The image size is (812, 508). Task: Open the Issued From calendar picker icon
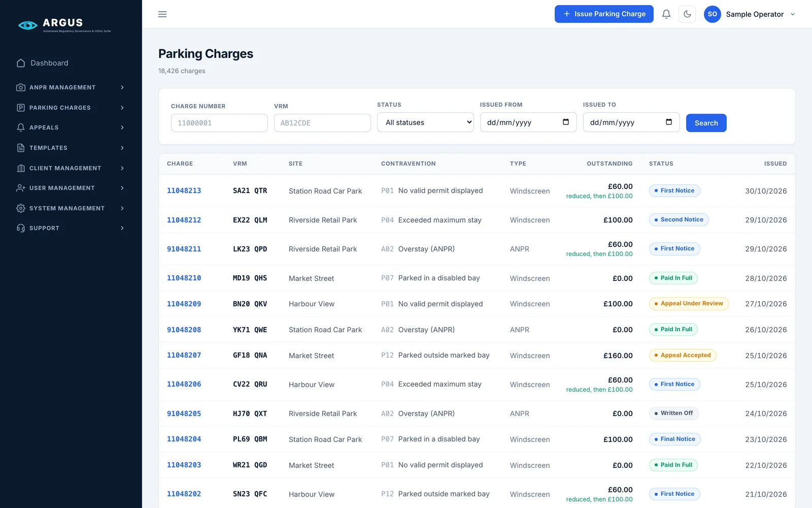pos(566,122)
